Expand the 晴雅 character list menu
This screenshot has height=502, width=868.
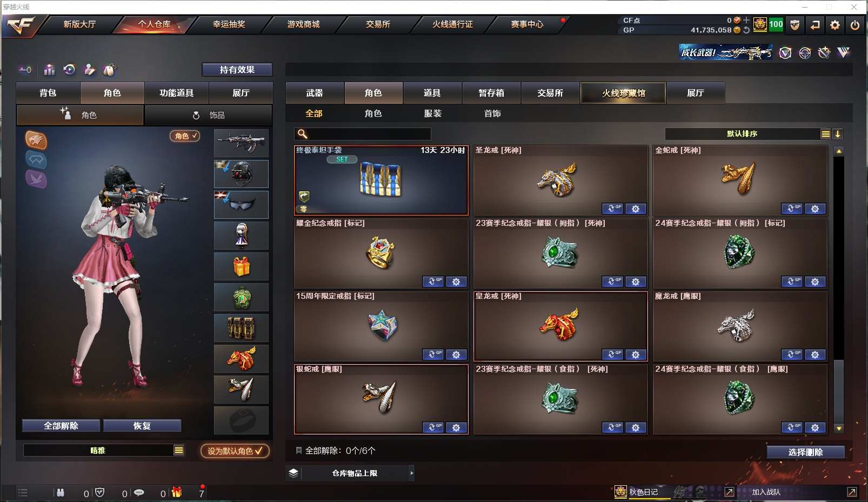[179, 450]
